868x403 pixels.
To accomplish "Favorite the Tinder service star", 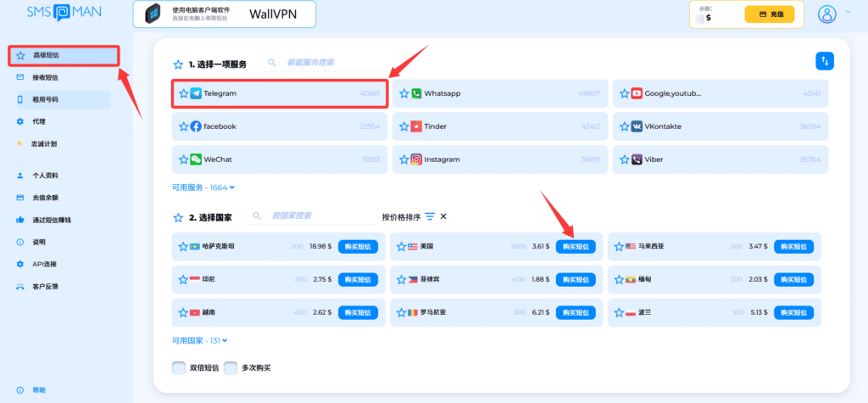I will (x=404, y=126).
